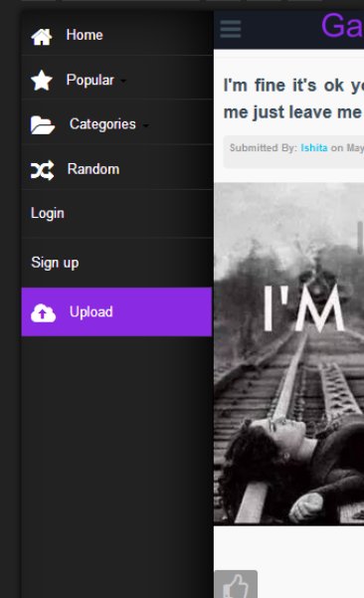Open the railroad track image
The width and height of the screenshot is (364, 598).
pos(289,353)
